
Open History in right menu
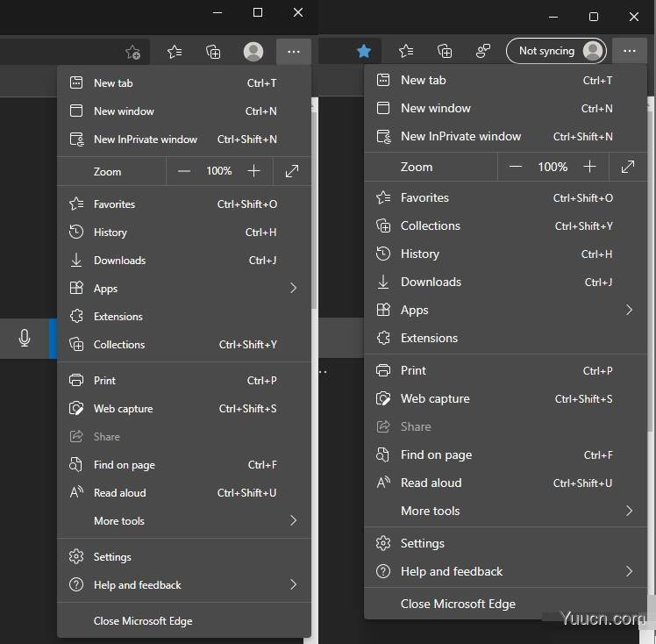(506, 254)
